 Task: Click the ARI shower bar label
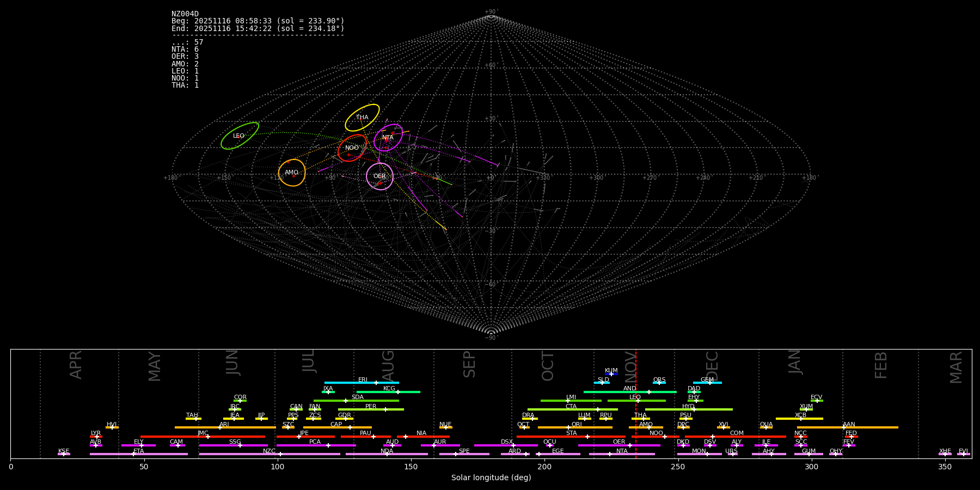(x=224, y=425)
